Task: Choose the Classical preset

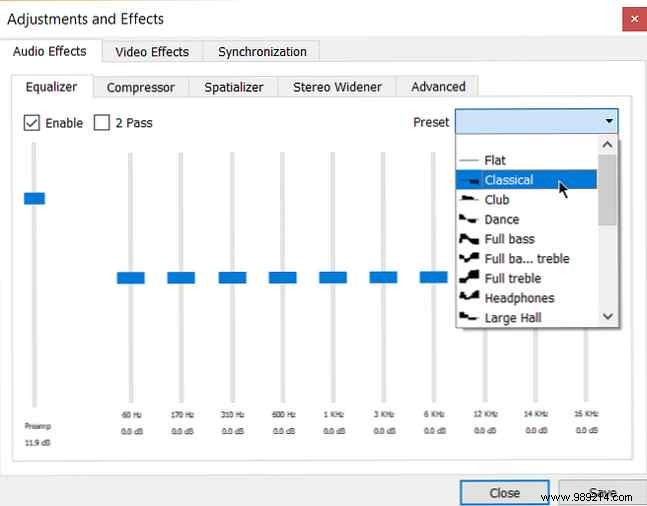Action: point(527,180)
